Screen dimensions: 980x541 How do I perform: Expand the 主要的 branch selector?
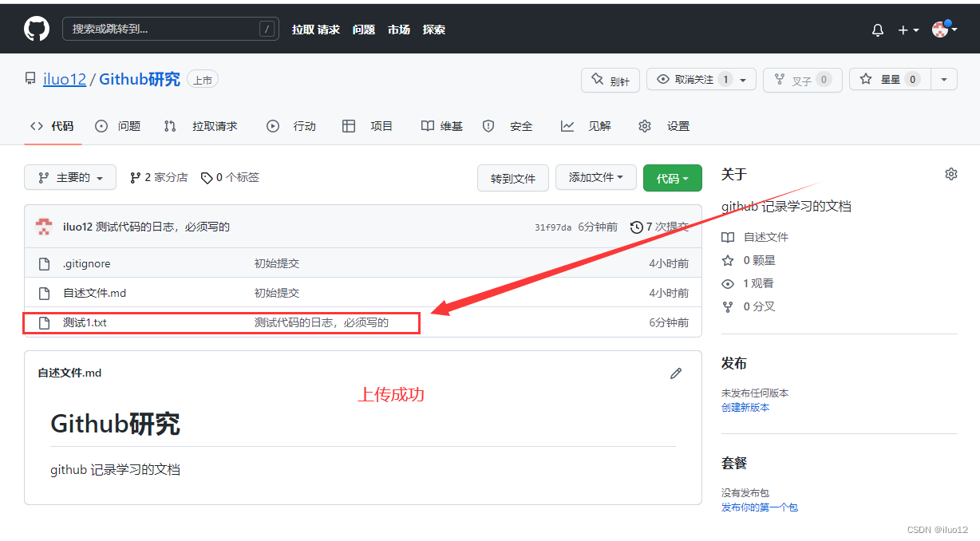click(70, 178)
